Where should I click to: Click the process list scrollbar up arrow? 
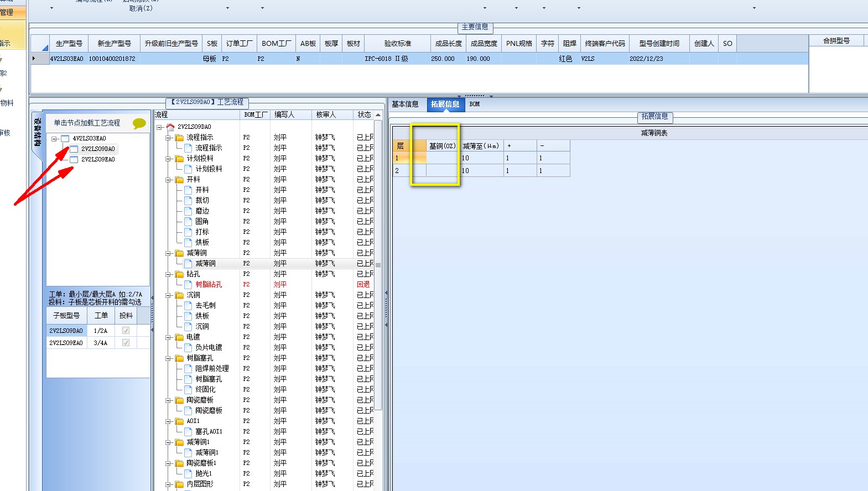coord(378,115)
